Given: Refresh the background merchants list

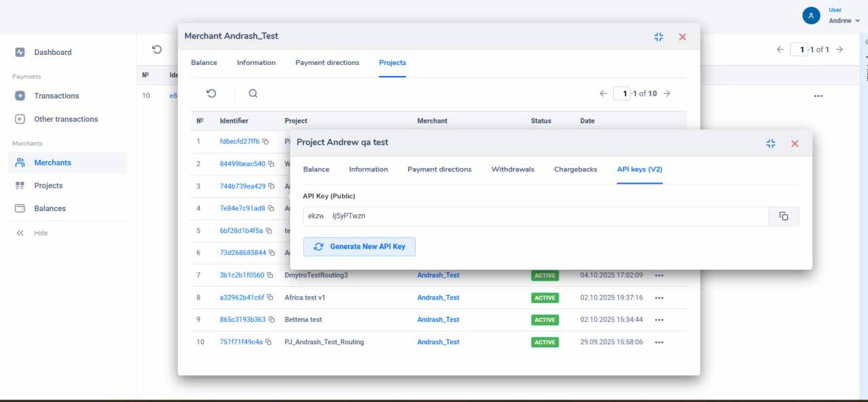Looking at the screenshot, I should tap(157, 49).
